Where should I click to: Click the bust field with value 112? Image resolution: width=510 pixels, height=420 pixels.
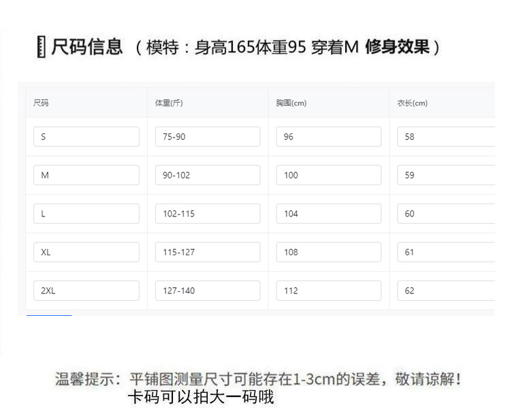(328, 291)
